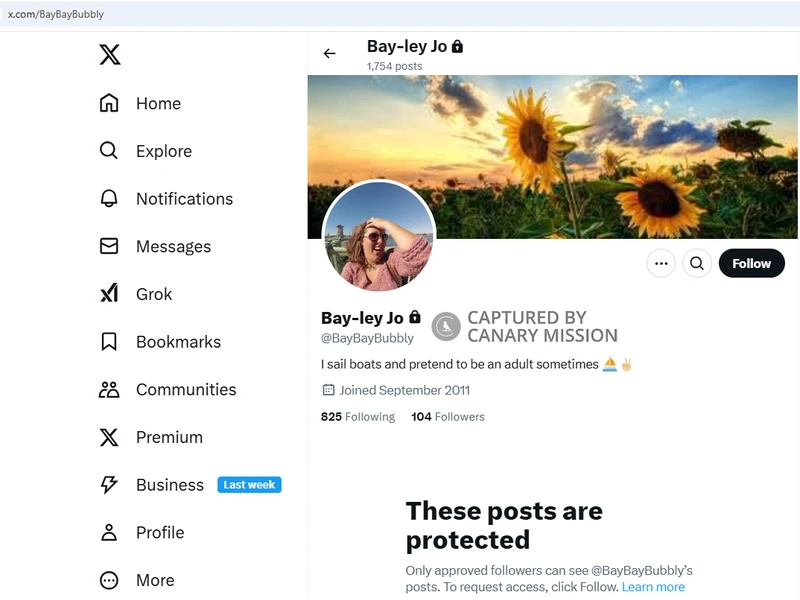Click the Last week badge next to Business

249,485
